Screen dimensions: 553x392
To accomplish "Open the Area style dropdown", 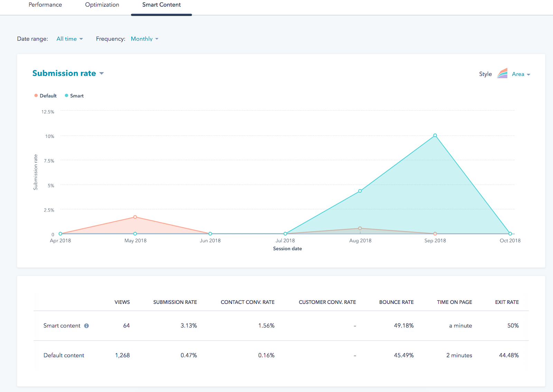I will [x=521, y=74].
